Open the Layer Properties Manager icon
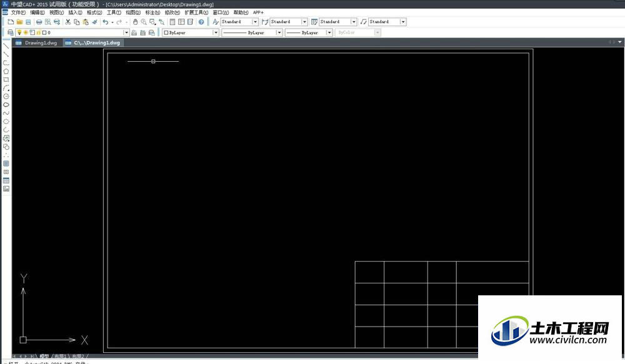 tap(11, 32)
